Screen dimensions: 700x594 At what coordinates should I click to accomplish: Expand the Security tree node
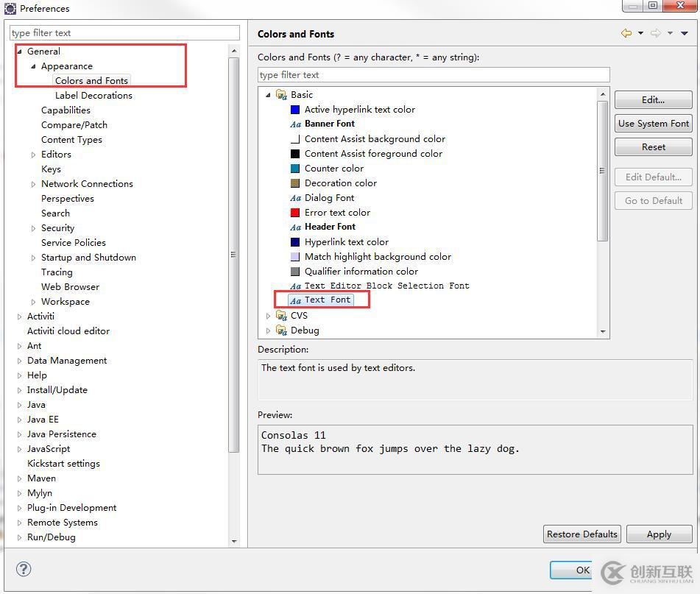coord(33,228)
